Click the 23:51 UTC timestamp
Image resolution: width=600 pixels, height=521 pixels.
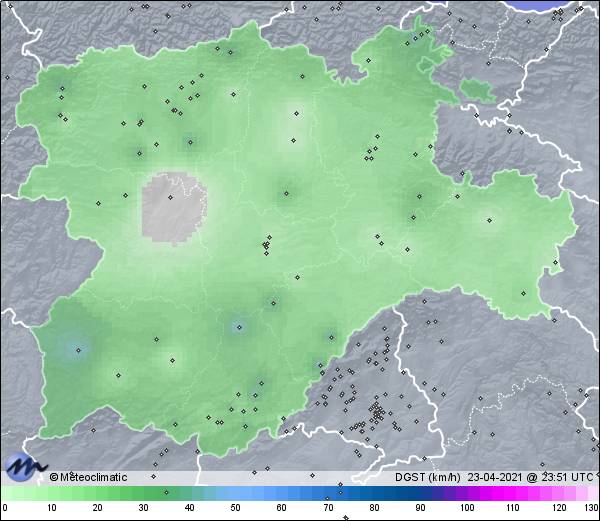click(567, 477)
